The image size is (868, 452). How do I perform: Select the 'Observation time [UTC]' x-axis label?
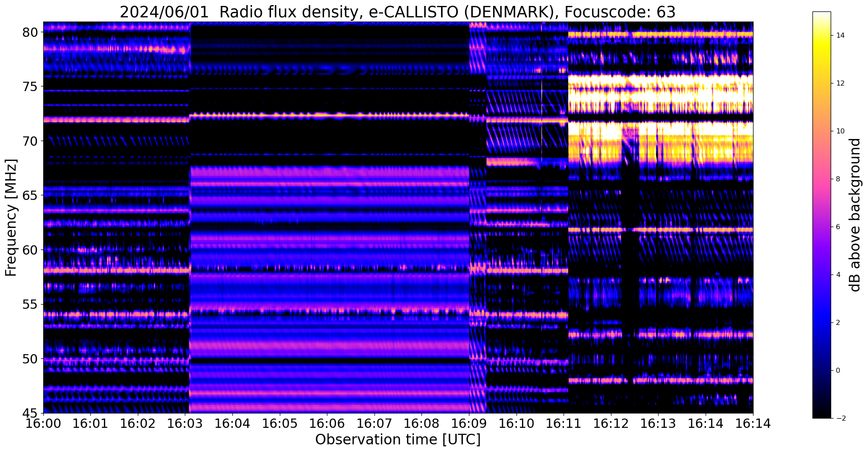(x=398, y=440)
